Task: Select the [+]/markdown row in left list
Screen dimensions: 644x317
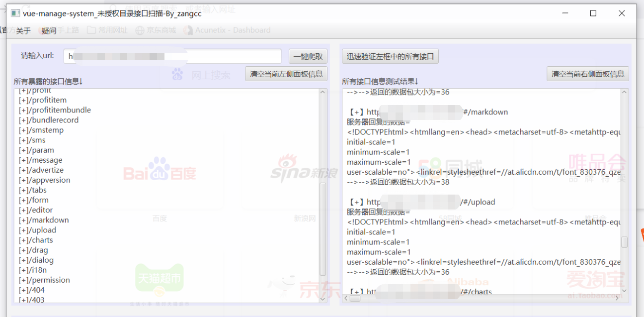Action: coord(44,220)
